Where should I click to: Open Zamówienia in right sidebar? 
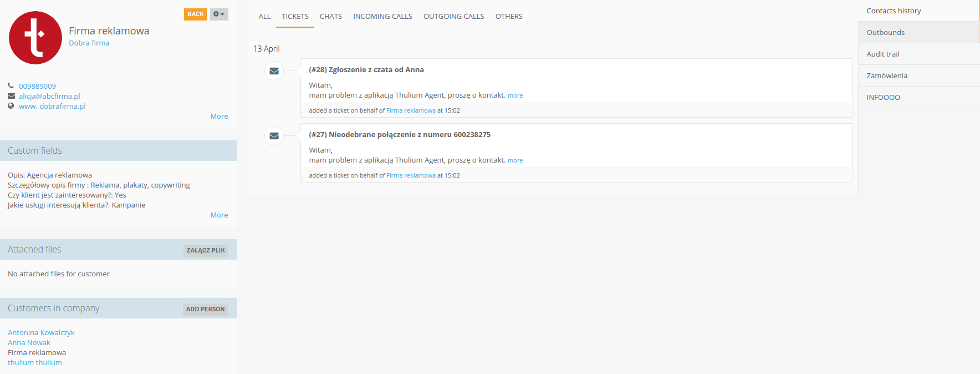[918, 75]
